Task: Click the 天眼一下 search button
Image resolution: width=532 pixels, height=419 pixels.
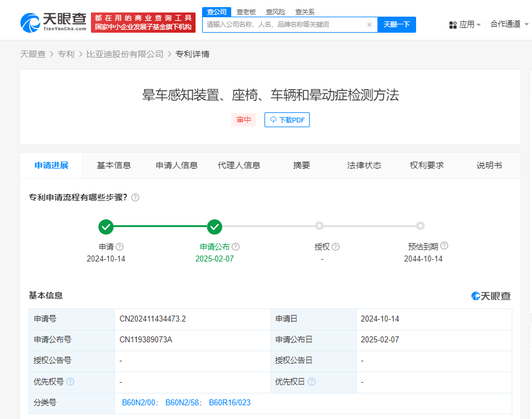Action: (396, 25)
